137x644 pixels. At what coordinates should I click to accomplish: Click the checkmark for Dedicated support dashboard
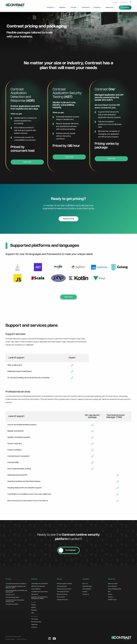coord(72,371)
